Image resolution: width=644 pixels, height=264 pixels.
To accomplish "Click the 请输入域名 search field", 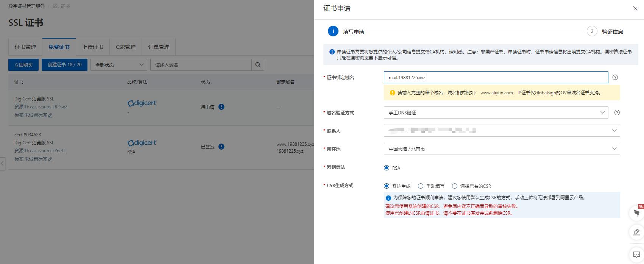I will tap(201, 65).
